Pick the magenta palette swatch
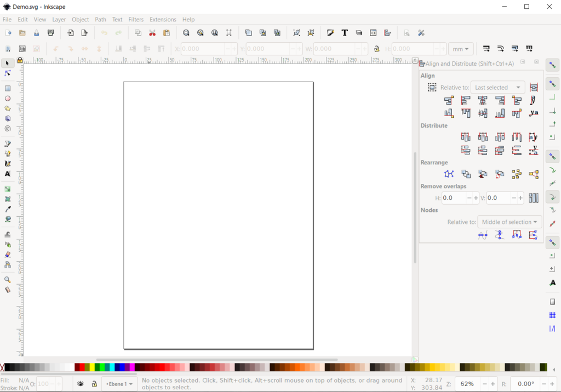 (x=132, y=367)
